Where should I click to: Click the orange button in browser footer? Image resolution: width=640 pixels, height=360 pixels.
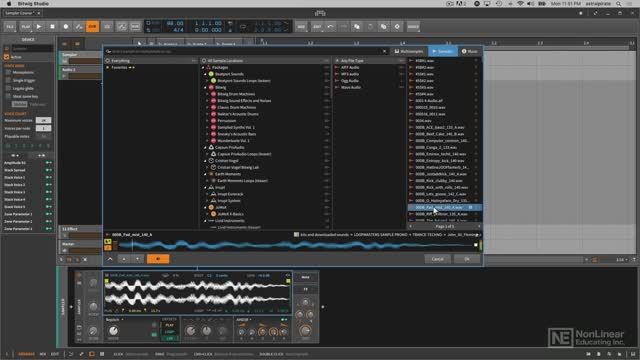(x=158, y=259)
